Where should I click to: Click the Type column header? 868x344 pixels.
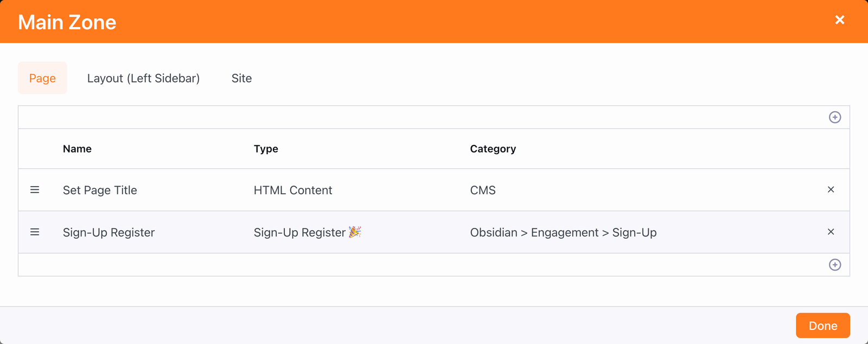coord(266,149)
